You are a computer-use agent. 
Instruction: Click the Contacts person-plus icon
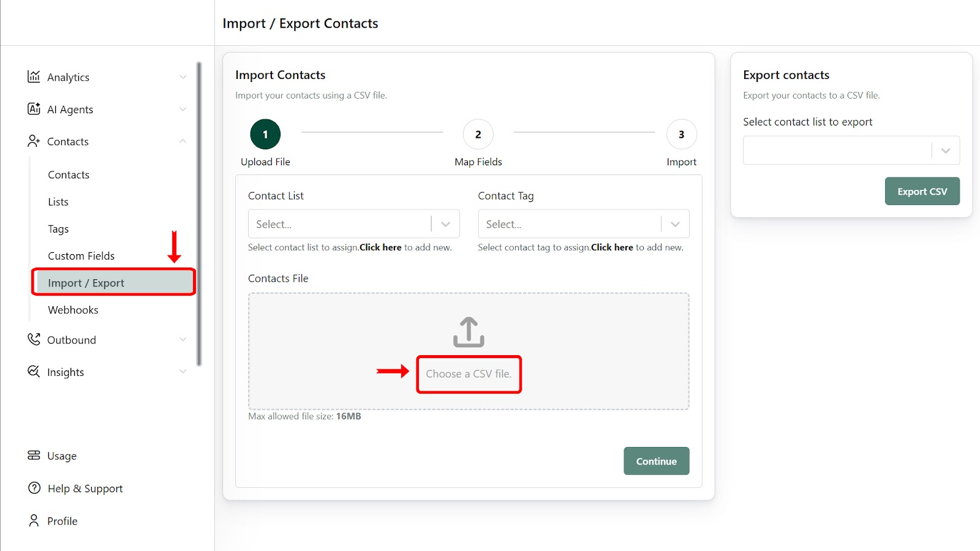[34, 141]
